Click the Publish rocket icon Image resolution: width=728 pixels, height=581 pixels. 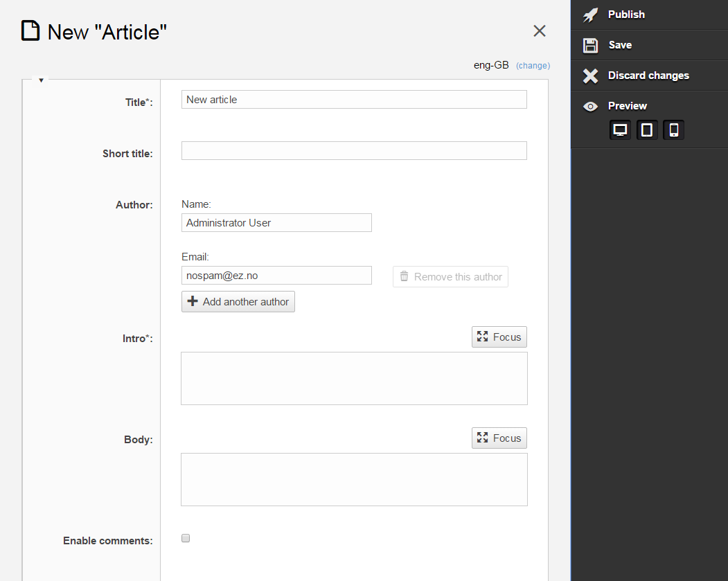point(591,15)
